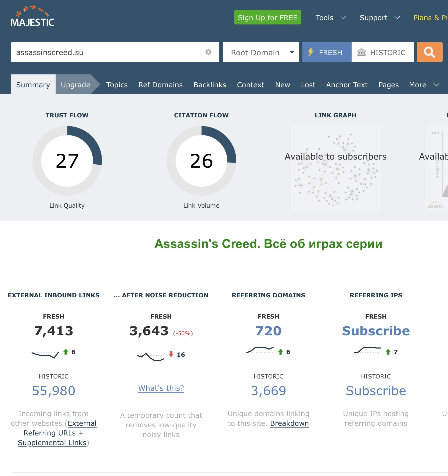Screen dimensions: 448x476
Task: Click the Trust Flow heading
Action: [67, 115]
